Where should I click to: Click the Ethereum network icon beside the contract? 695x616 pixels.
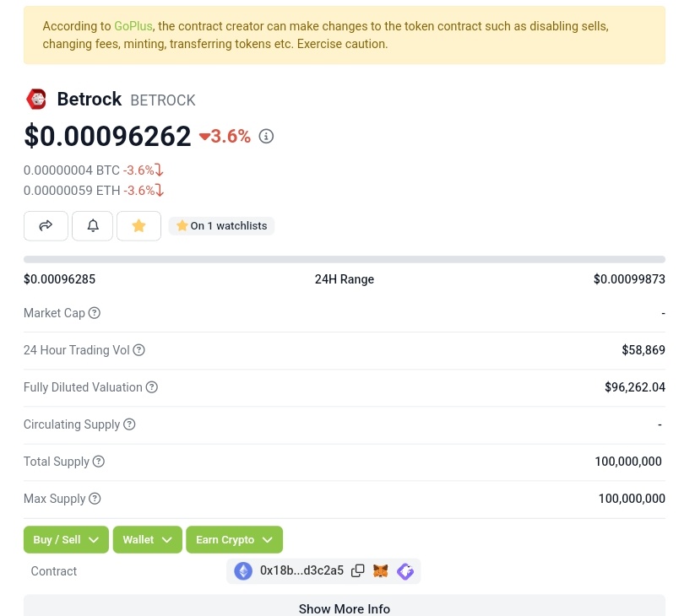point(243,571)
